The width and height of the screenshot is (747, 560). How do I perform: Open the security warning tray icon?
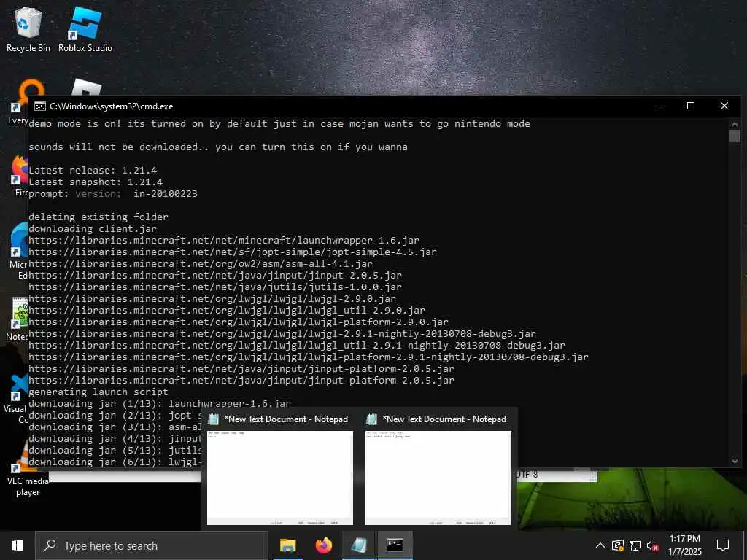(x=618, y=545)
